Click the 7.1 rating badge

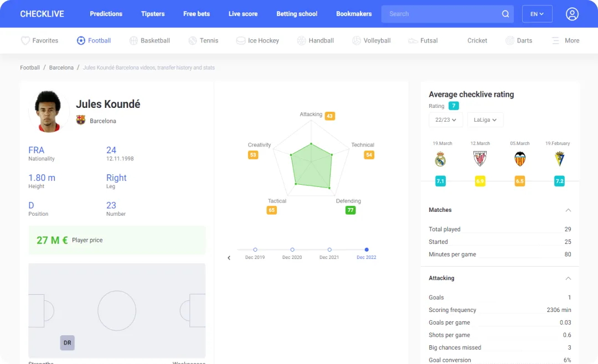click(441, 181)
